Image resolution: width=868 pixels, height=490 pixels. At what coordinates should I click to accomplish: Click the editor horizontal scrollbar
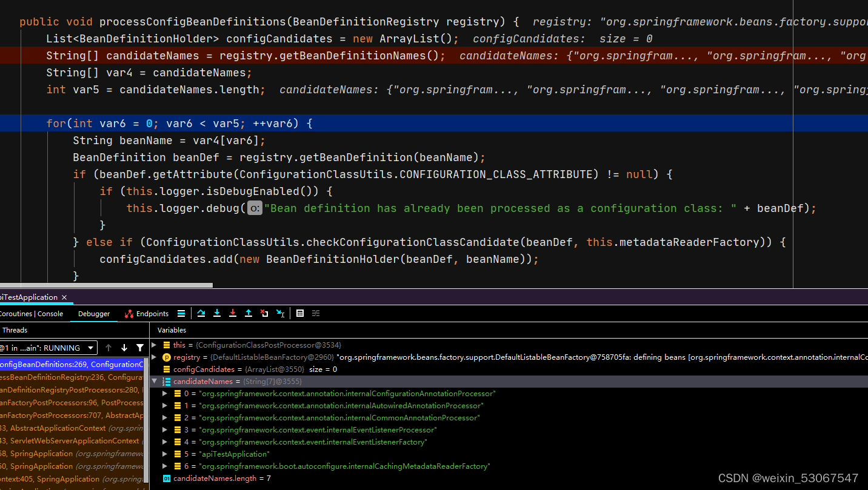106,285
